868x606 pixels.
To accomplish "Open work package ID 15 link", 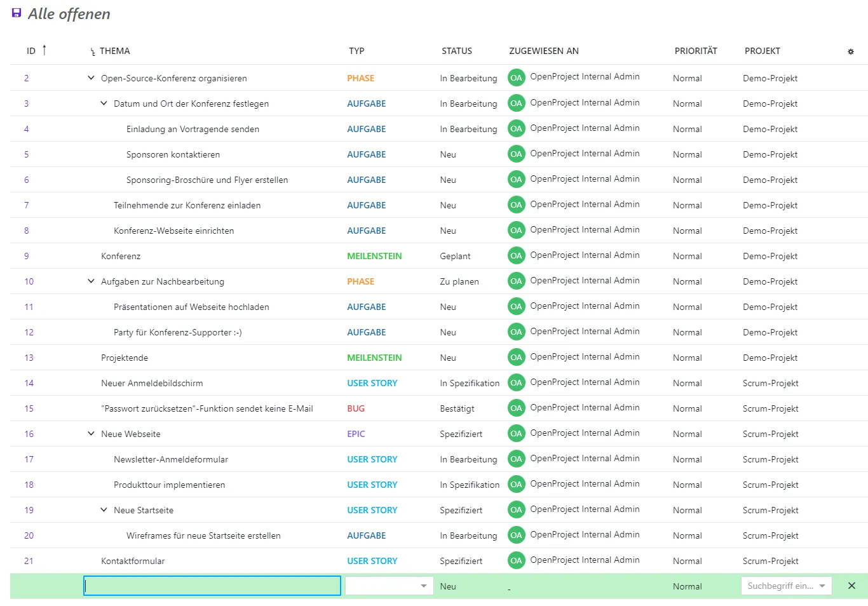I will 29,408.
